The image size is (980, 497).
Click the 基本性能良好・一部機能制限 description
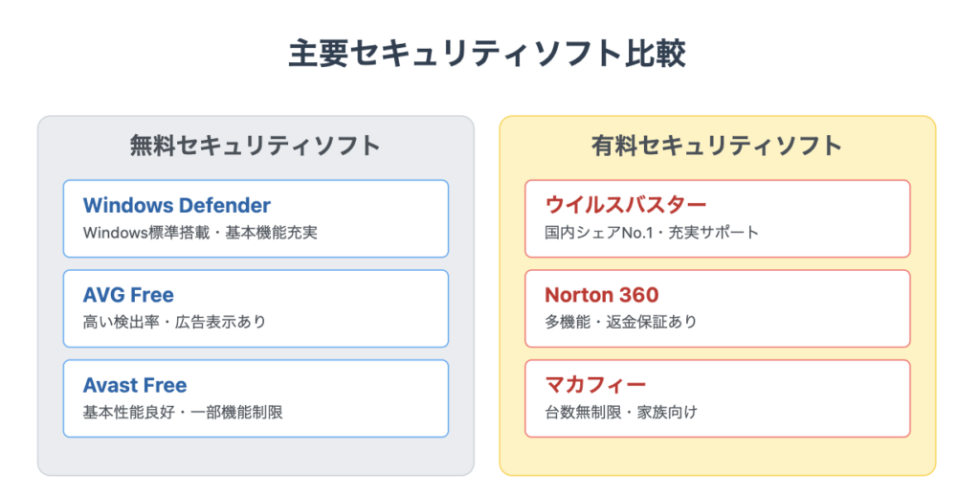click(x=183, y=413)
